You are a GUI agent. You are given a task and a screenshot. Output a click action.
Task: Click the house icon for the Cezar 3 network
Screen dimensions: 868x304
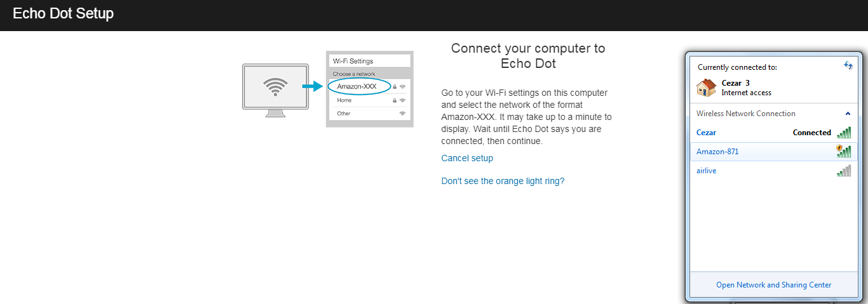pyautogui.click(x=706, y=88)
